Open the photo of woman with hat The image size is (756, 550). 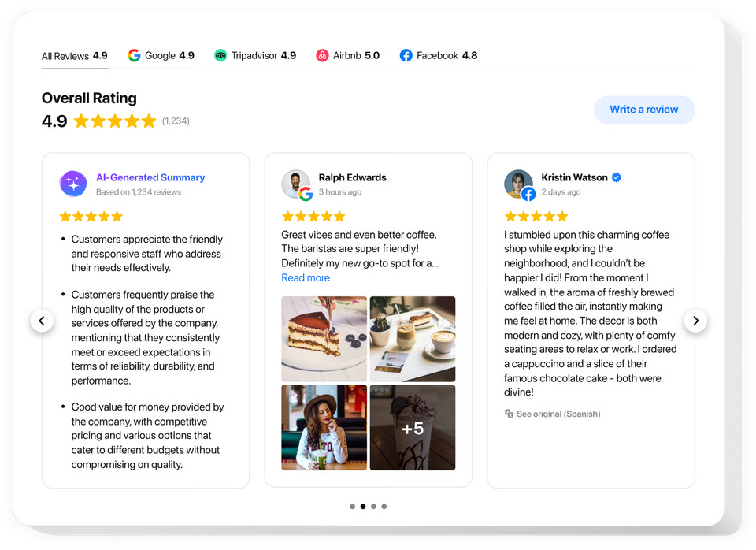click(x=324, y=427)
